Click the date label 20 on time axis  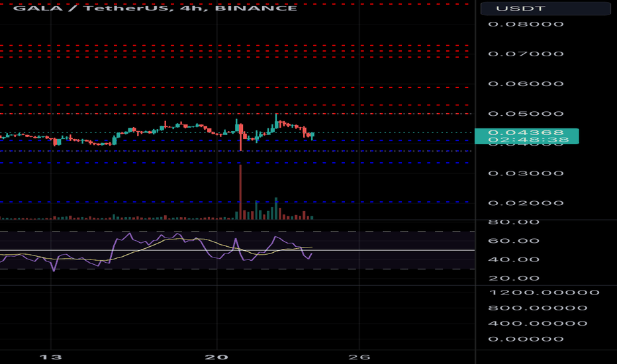click(x=216, y=357)
